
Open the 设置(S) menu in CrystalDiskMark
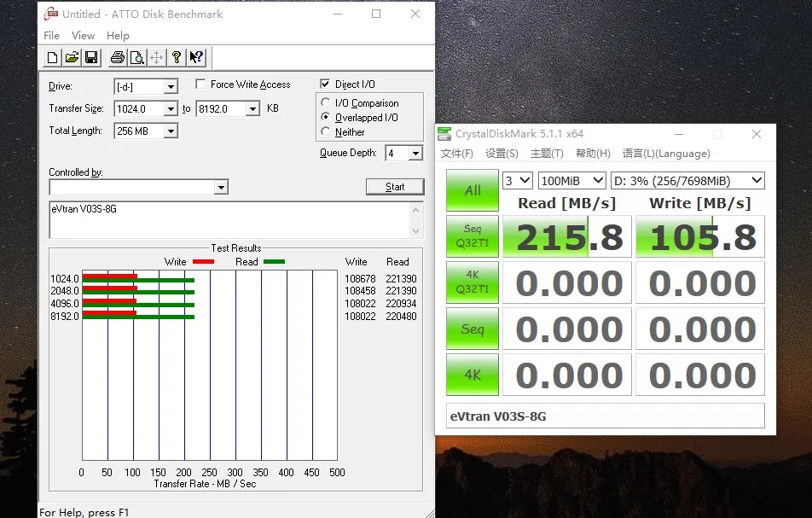[x=502, y=154]
